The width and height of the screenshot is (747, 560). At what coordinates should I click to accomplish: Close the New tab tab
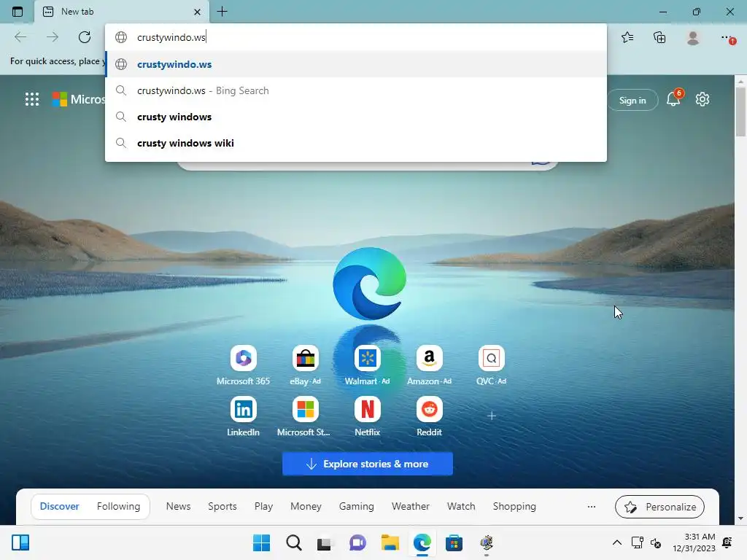(197, 12)
